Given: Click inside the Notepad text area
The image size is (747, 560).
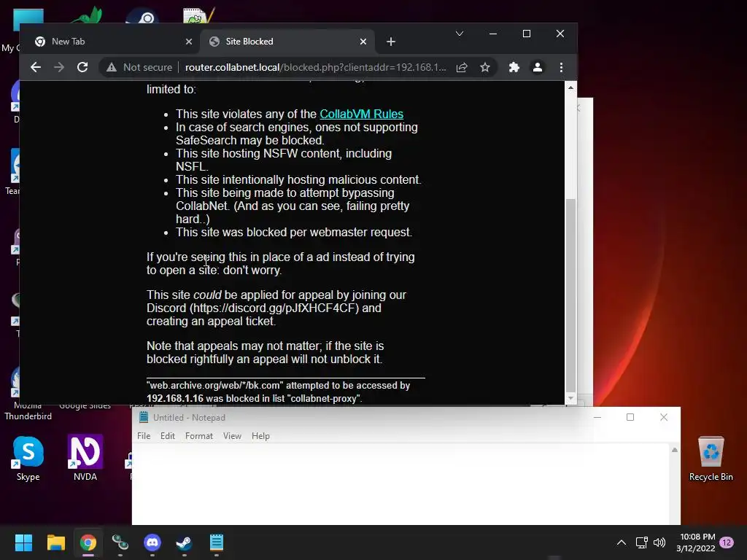Looking at the screenshot, I should [400, 484].
